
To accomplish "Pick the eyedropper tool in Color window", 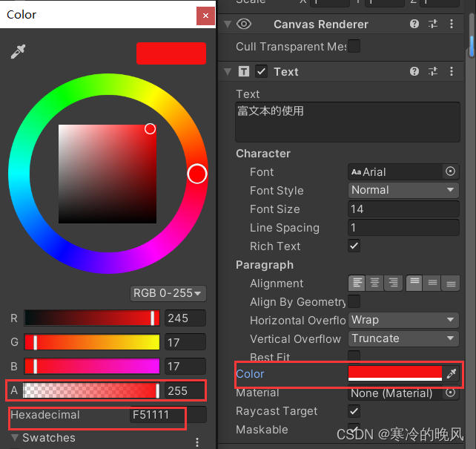I will (x=19, y=51).
